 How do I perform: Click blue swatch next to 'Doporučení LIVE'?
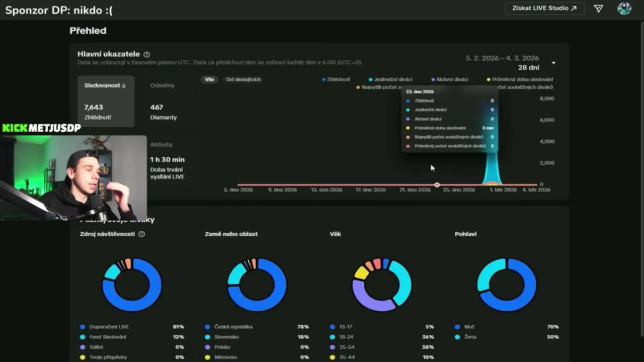tap(83, 327)
